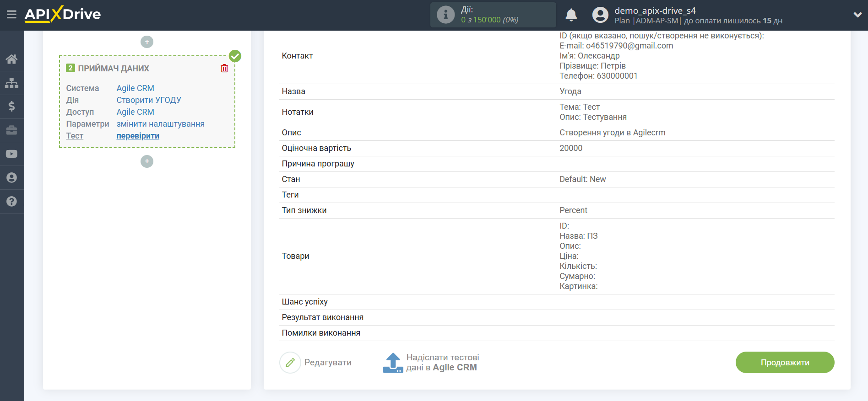Open the hamburger menu
Viewport: 868px width, 401px height.
[11, 15]
